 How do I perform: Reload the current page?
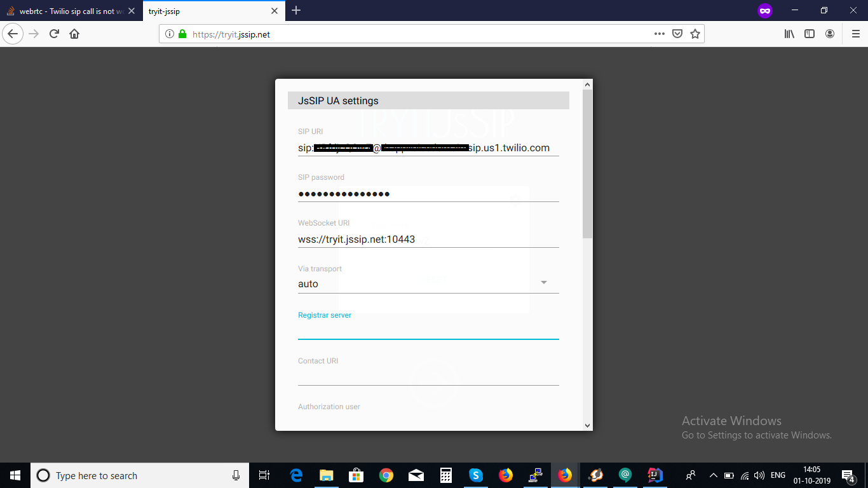pos(55,34)
